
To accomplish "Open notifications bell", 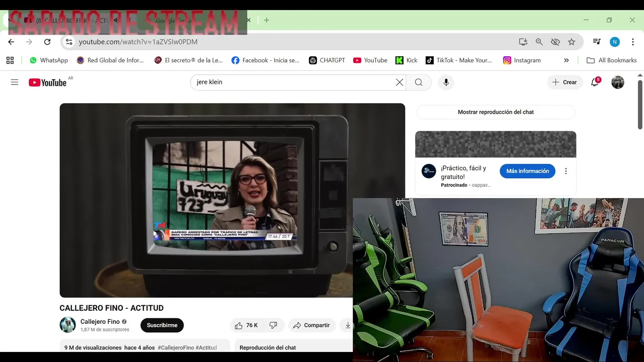I will (595, 82).
